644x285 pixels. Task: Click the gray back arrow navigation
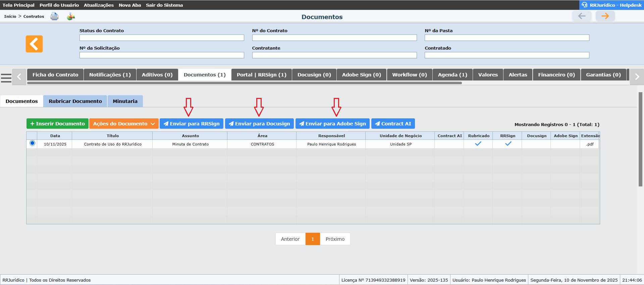pyautogui.click(x=582, y=16)
